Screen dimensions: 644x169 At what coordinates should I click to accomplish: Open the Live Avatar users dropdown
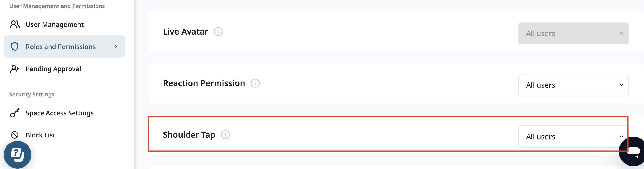coord(573,33)
